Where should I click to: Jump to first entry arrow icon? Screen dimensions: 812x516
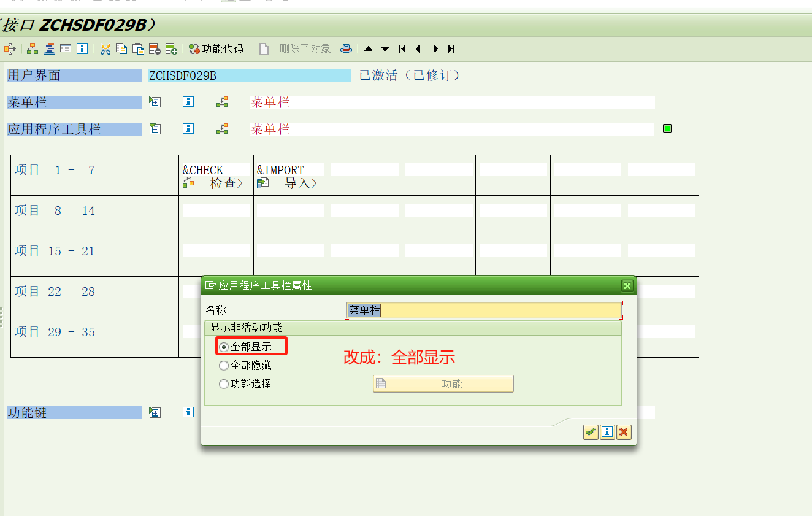point(402,48)
